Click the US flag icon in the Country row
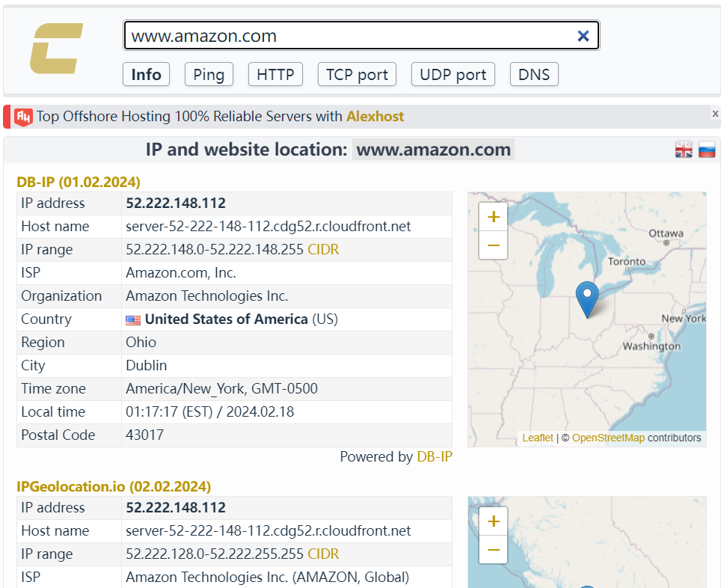Image resolution: width=721 pixels, height=588 pixels. point(133,319)
